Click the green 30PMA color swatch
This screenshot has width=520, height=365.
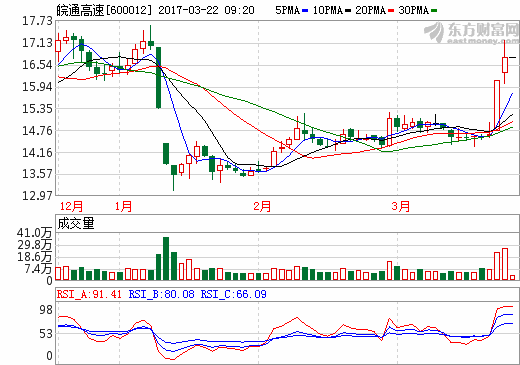pyautogui.click(x=433, y=11)
